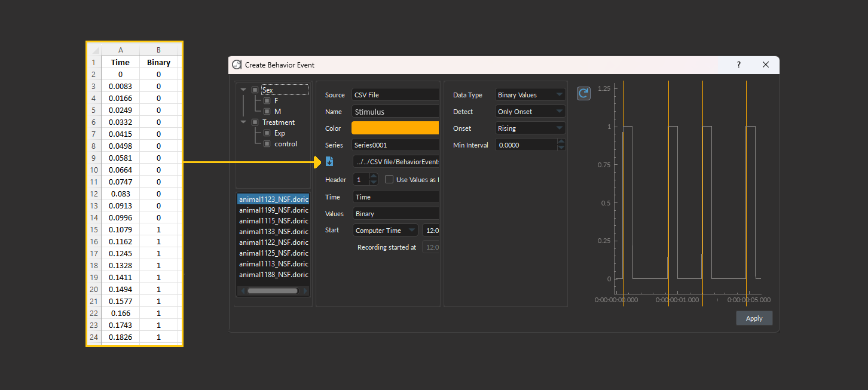The width and height of the screenshot is (868, 390).
Task: Open the Data Type dropdown
Action: point(530,95)
